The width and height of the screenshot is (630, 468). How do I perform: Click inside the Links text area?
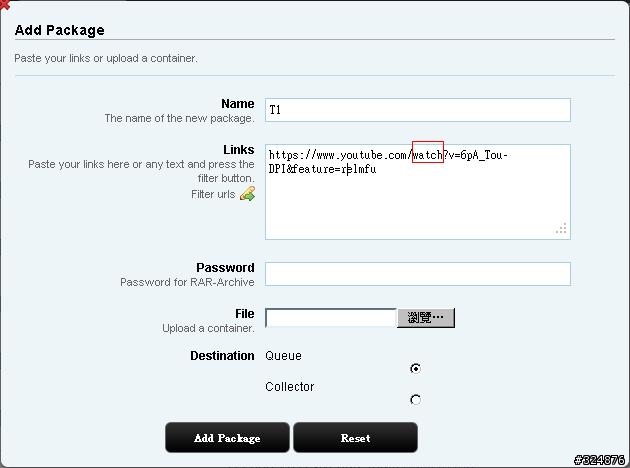(417, 192)
